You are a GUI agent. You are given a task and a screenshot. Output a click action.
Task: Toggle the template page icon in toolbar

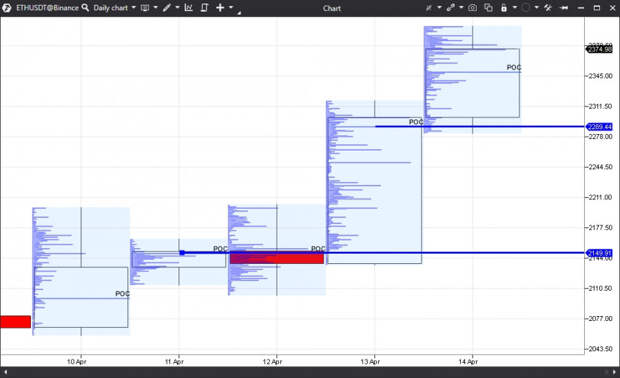point(204,8)
